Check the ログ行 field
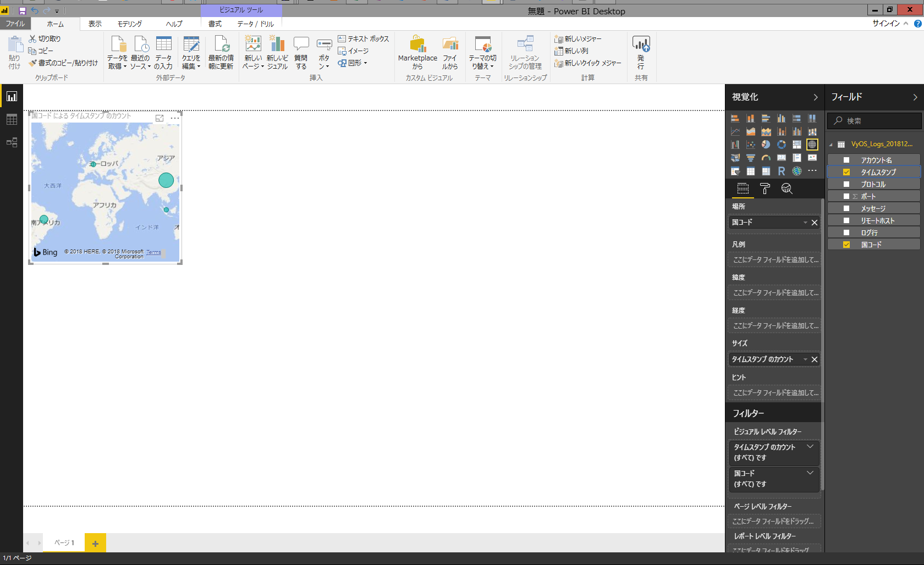The image size is (924, 565). tap(846, 233)
